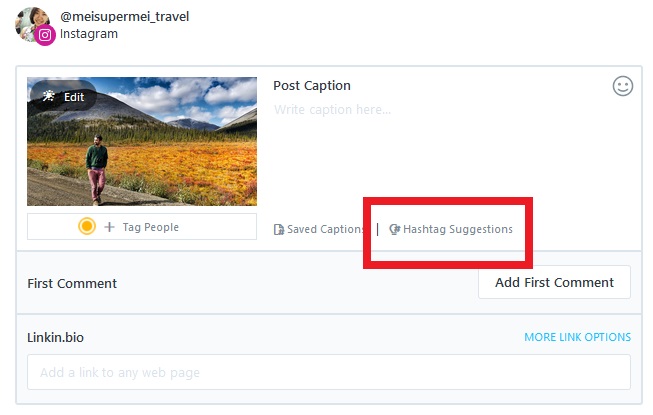Click the magic wand Edit icon

point(48,96)
